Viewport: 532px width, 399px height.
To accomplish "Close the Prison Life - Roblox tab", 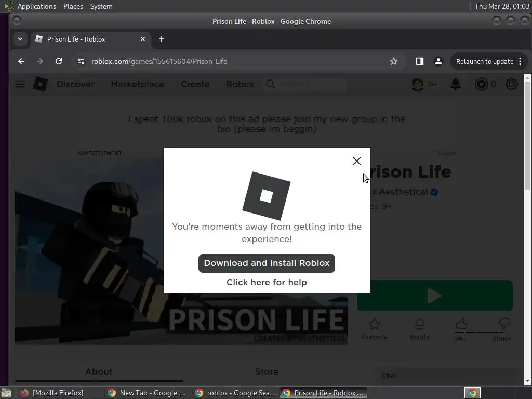I will point(143,39).
